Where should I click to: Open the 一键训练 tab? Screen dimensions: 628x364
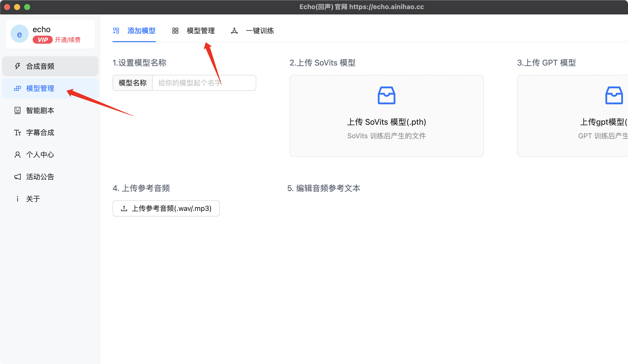tap(252, 31)
